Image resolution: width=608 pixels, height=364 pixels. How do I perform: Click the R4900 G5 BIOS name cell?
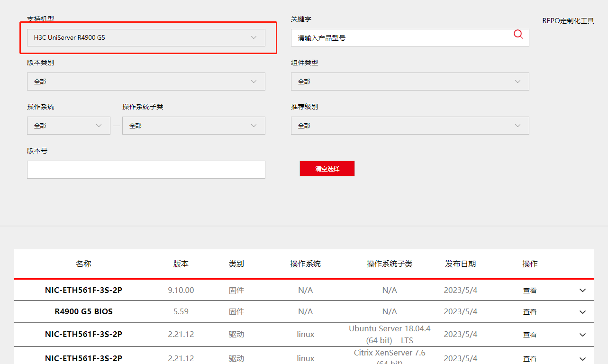(84, 312)
